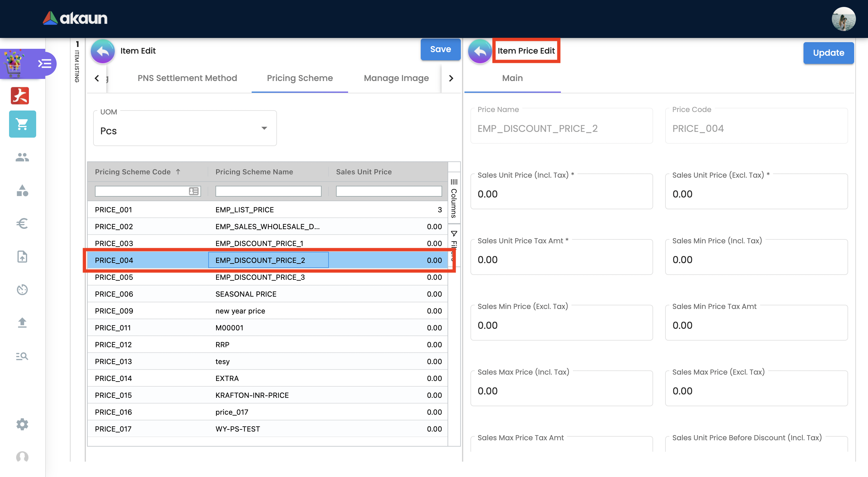Open the shapes category sidebar icon
Image resolution: width=868 pixels, height=477 pixels.
pyautogui.click(x=22, y=191)
